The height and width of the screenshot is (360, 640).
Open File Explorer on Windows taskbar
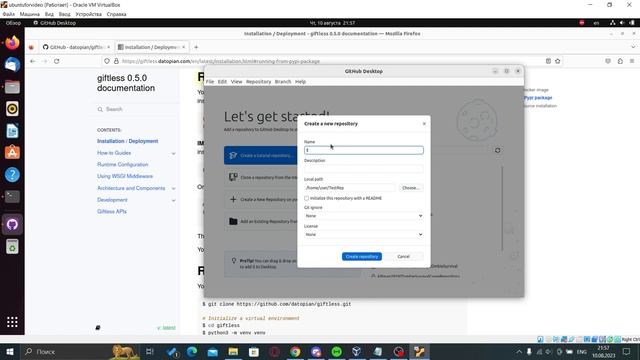(233, 351)
